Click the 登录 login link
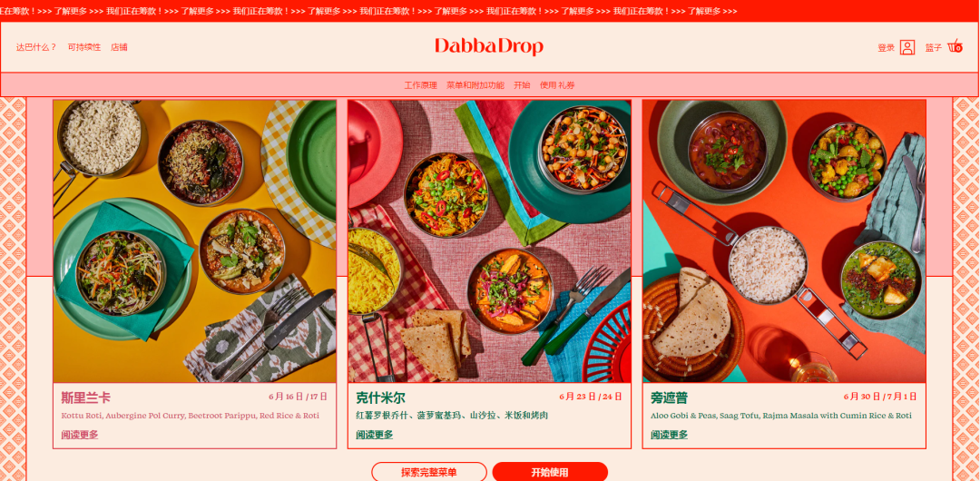Screen dimensions: 980x481 click(886, 47)
